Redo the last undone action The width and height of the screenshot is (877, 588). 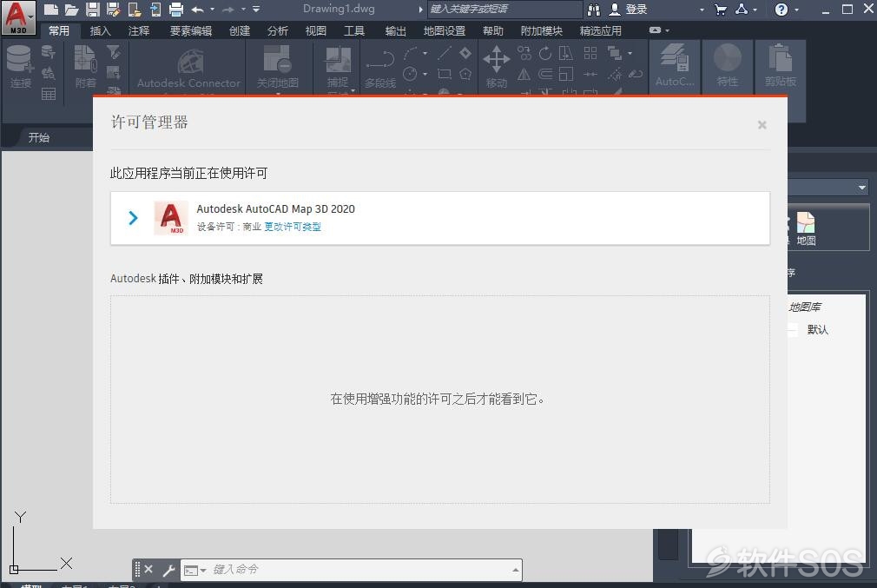coord(228,9)
